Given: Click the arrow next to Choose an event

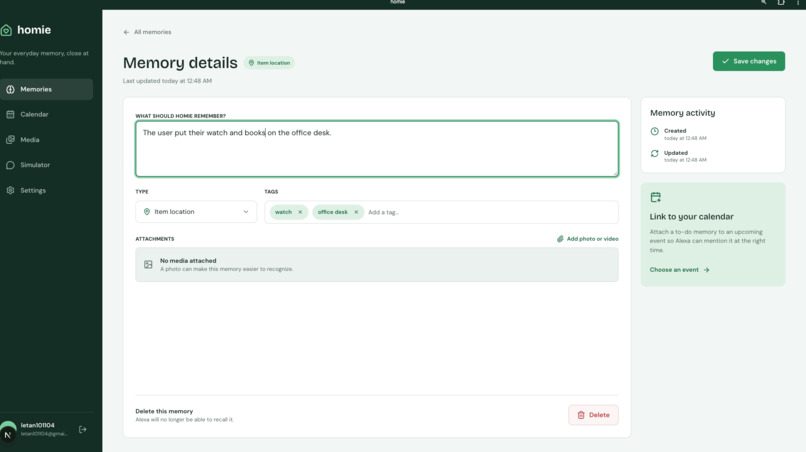Looking at the screenshot, I should [706, 269].
